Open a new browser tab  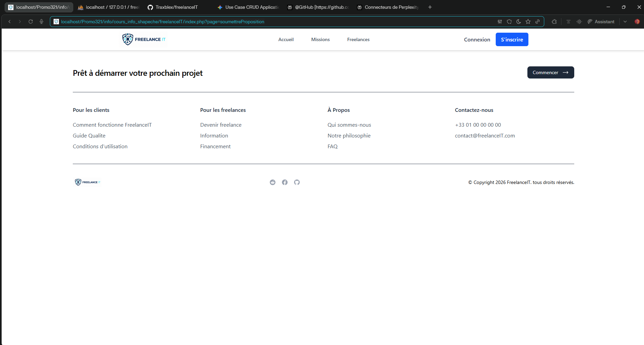tap(430, 7)
